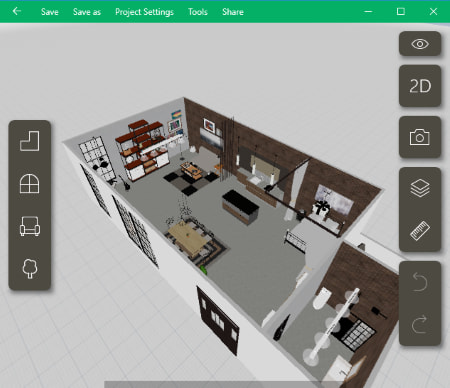The height and width of the screenshot is (388, 450).
Task: Select the ruler measurement tool
Action: 420,231
